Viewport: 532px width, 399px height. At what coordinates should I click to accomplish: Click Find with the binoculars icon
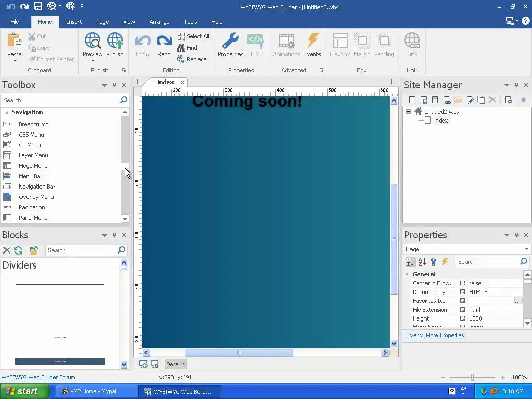tap(187, 48)
